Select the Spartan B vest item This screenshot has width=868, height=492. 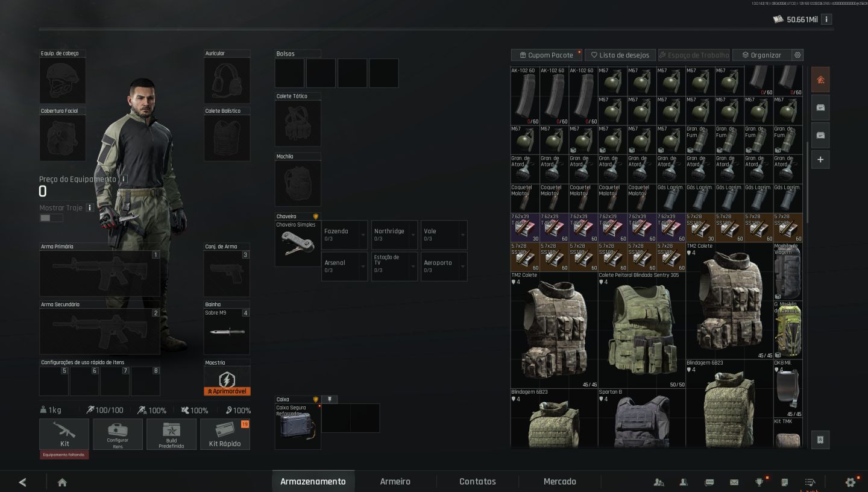(x=641, y=418)
